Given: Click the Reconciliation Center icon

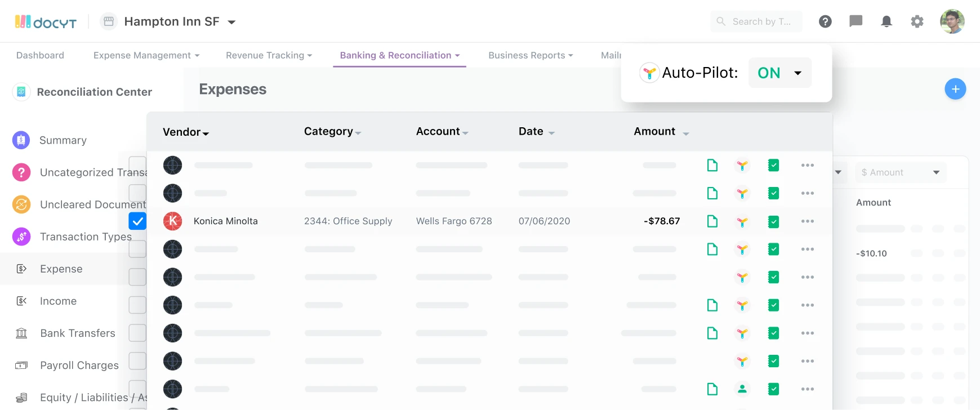Looking at the screenshot, I should [x=21, y=91].
